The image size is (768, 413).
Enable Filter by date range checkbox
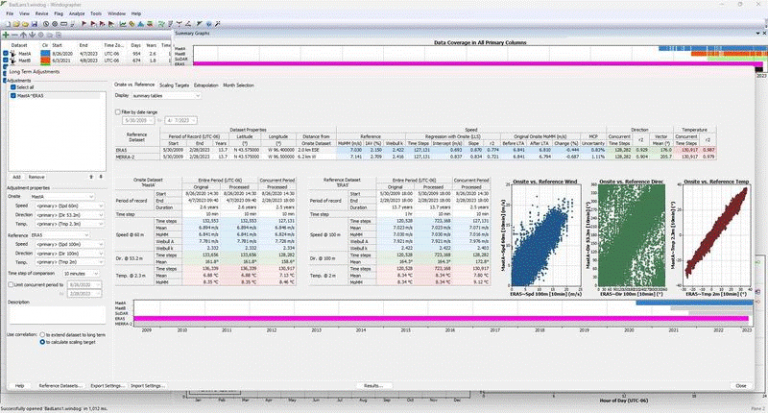[118, 112]
